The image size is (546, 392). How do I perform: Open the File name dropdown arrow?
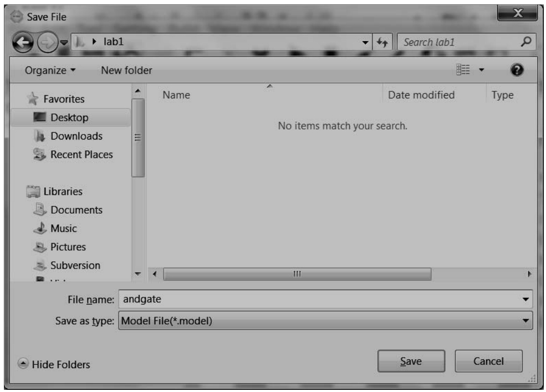tap(526, 299)
